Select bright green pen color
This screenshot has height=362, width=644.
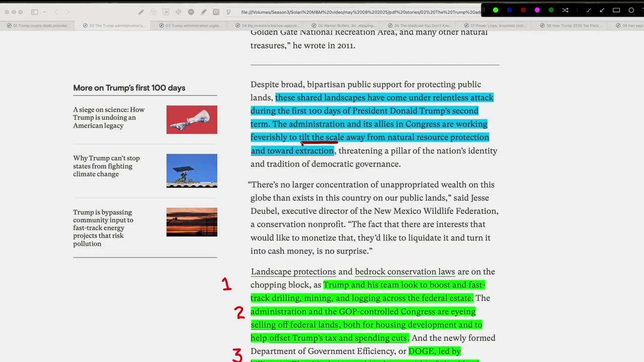pos(496,10)
